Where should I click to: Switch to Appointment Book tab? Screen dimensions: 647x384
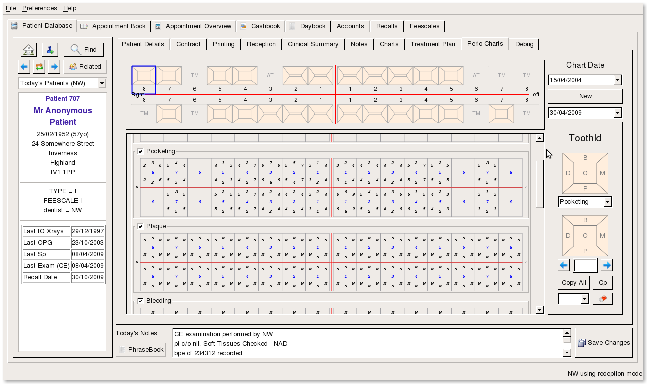point(114,26)
